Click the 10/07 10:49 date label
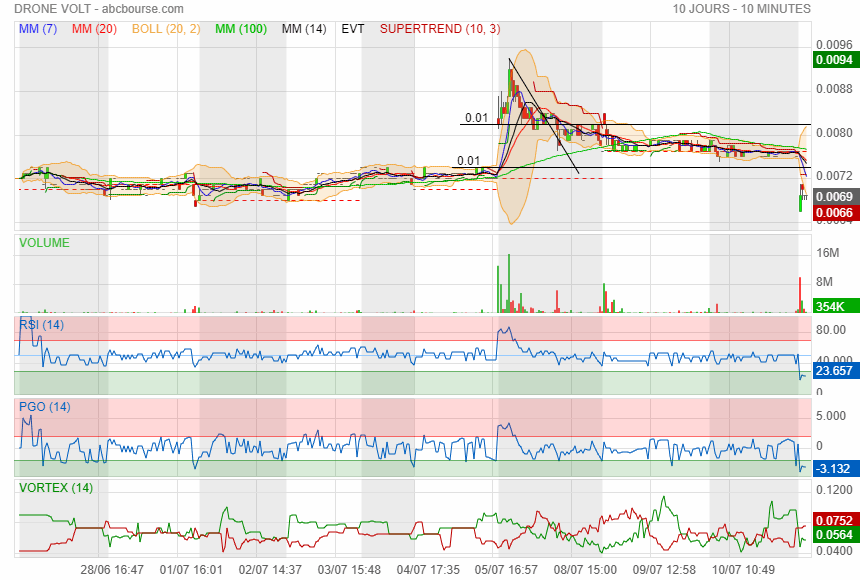The width and height of the screenshot is (860, 580). tap(743, 570)
